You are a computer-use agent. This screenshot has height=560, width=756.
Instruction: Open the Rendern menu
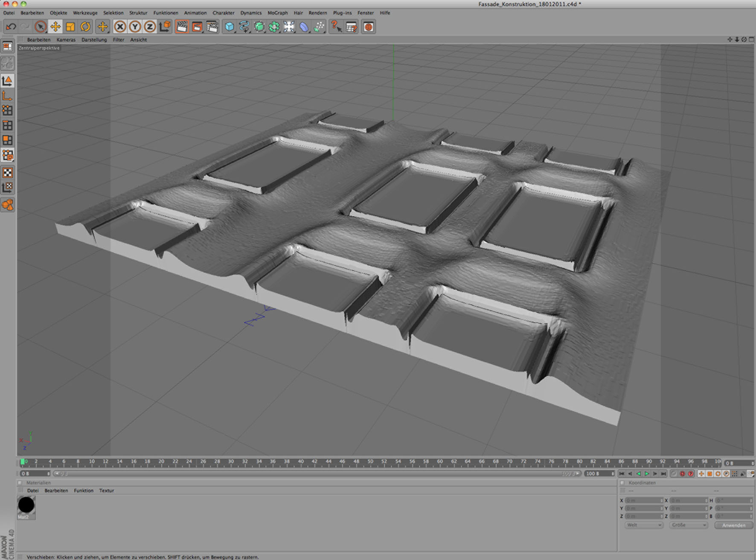(x=317, y=13)
